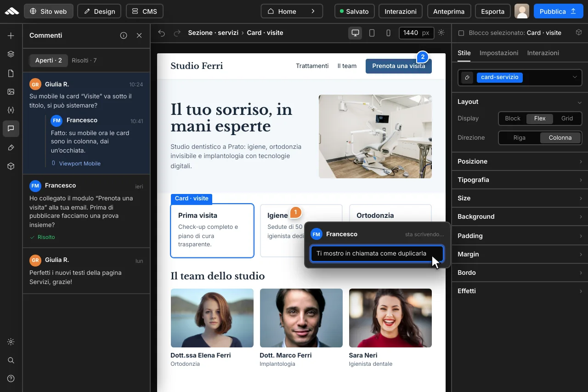Click the Esporta button
This screenshot has width=588, height=392.
(493, 11)
